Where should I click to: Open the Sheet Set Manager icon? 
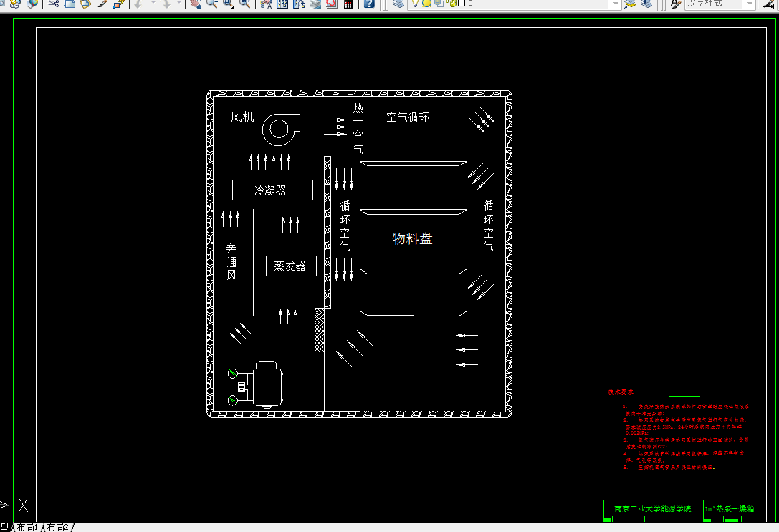(x=315, y=4)
